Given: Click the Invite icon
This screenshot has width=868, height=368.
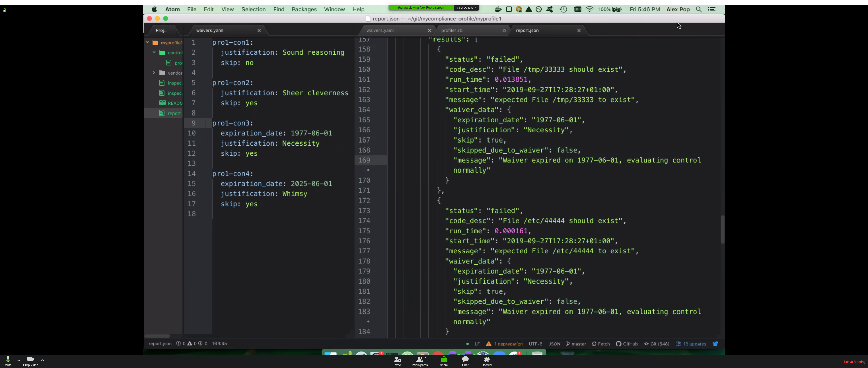Looking at the screenshot, I should coord(397,361).
